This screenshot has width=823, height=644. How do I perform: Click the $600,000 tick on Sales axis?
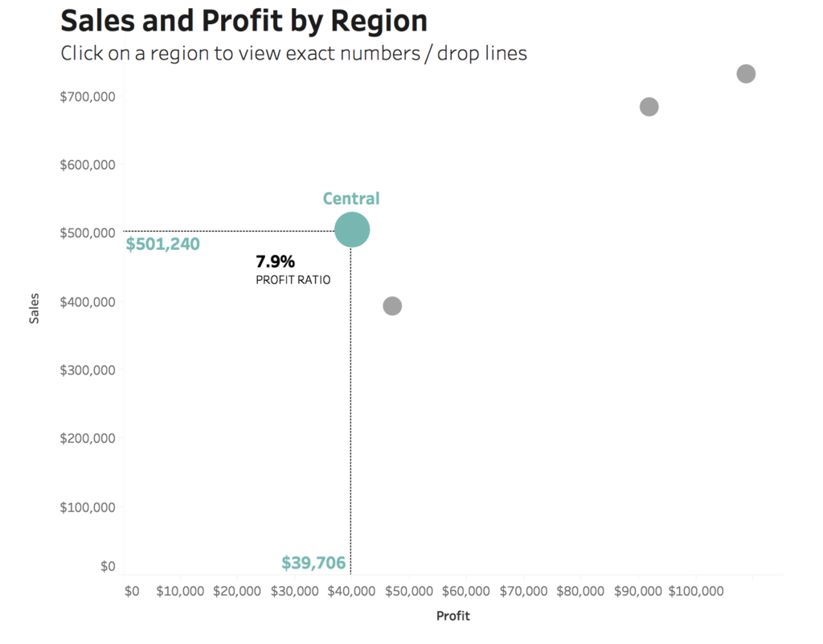click(88, 165)
